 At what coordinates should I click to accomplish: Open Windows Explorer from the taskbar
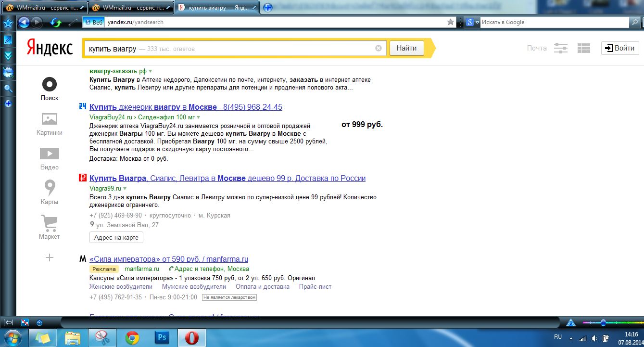pyautogui.click(x=73, y=337)
